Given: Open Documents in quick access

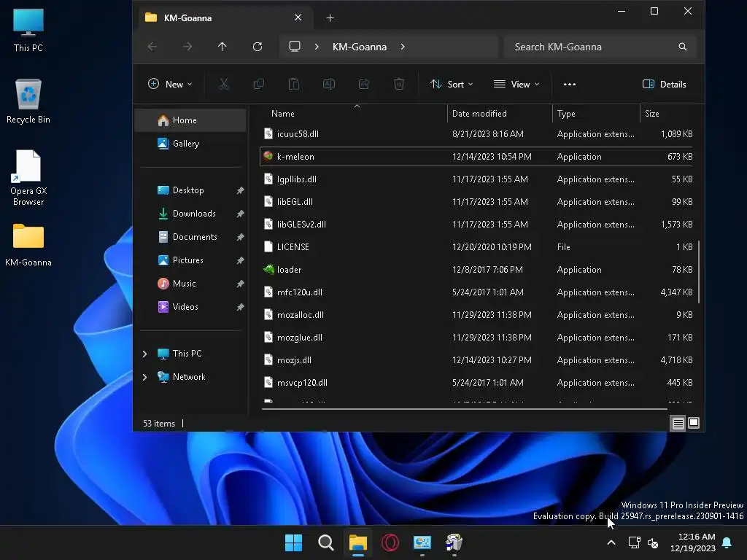Looking at the screenshot, I should coord(190,237).
